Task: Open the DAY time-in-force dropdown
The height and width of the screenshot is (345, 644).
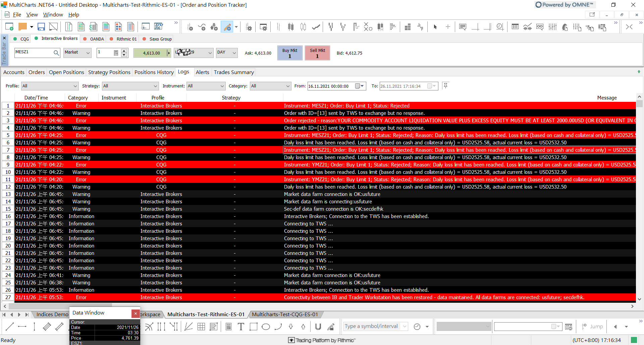Action: [x=227, y=53]
